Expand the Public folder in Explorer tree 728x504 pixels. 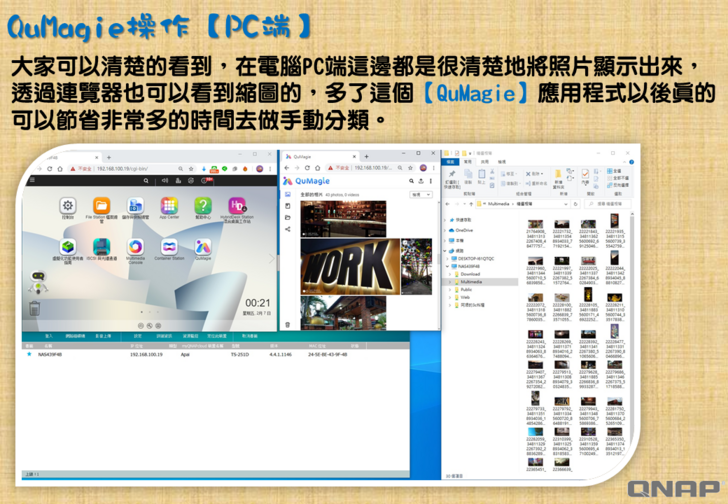click(451, 290)
